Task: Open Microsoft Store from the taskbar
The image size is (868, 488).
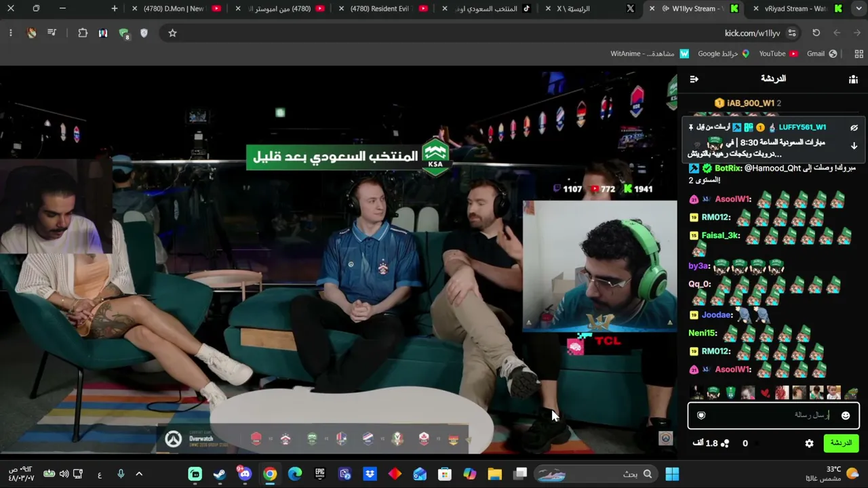Action: 444,474
